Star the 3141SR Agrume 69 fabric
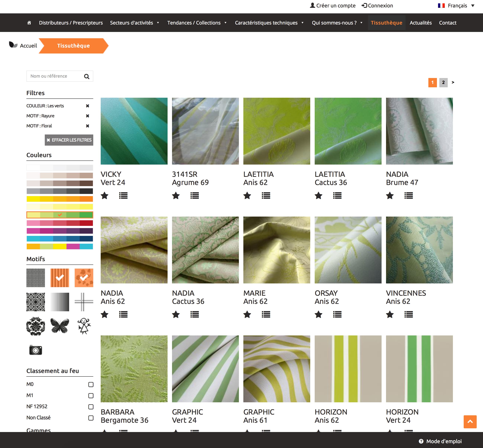This screenshot has width=483, height=448. click(x=176, y=195)
